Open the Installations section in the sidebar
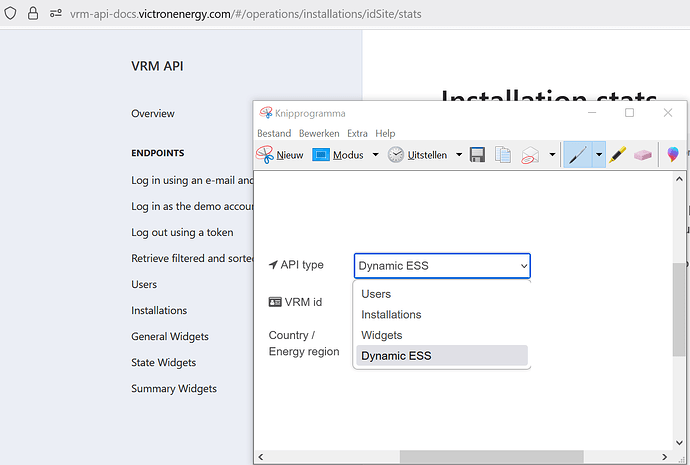The height and width of the screenshot is (465, 690). pos(159,310)
